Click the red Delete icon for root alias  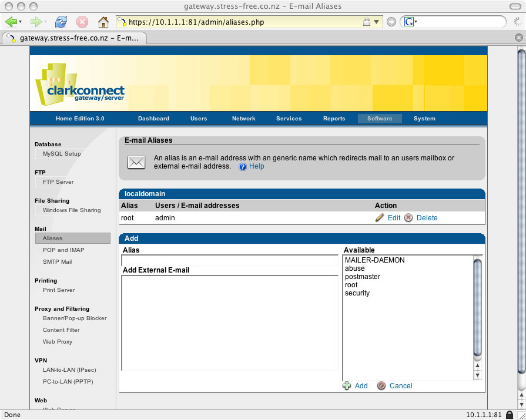(408, 218)
